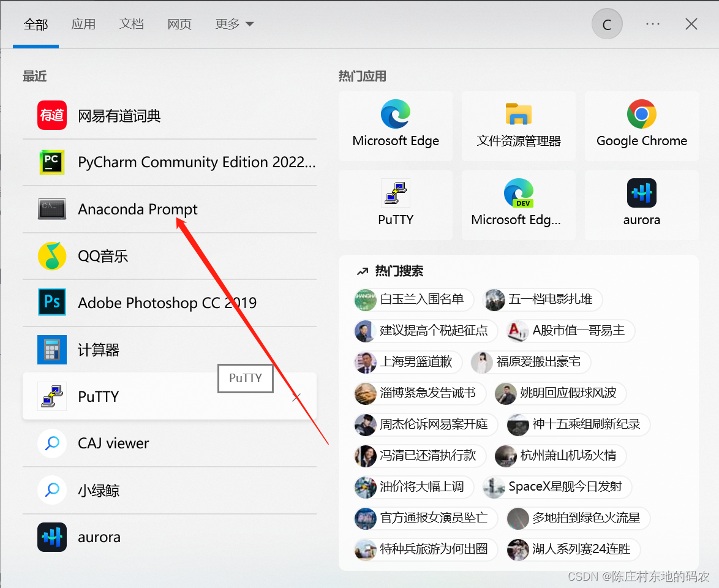
Task: Click the 白玉兰入围名单 trending search
Action: click(413, 300)
